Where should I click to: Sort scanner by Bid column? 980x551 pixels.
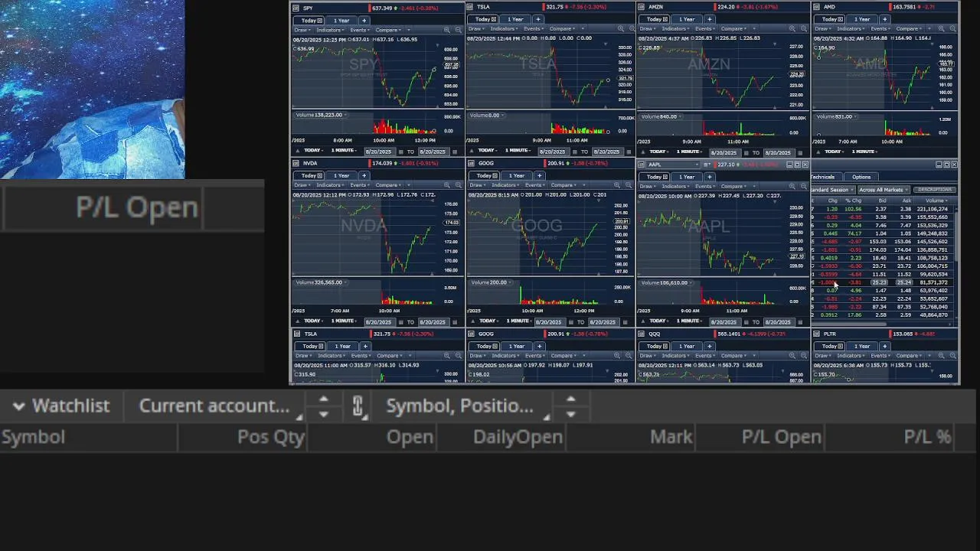pyautogui.click(x=882, y=201)
